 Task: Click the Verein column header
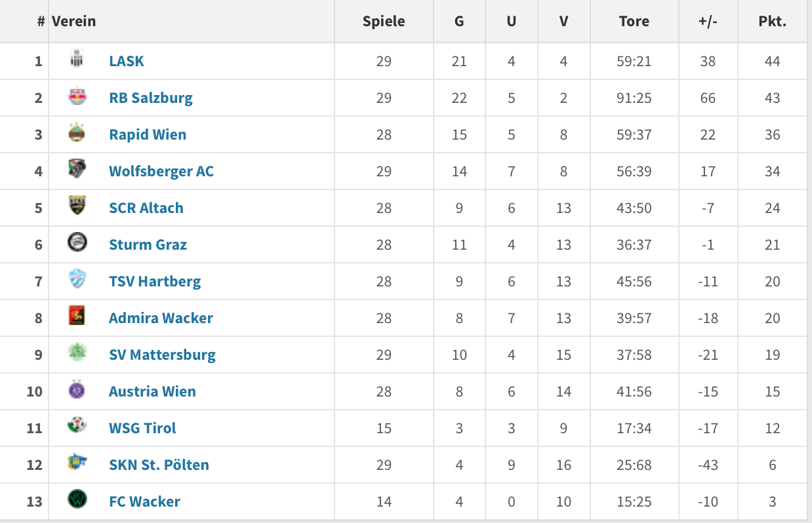click(74, 21)
